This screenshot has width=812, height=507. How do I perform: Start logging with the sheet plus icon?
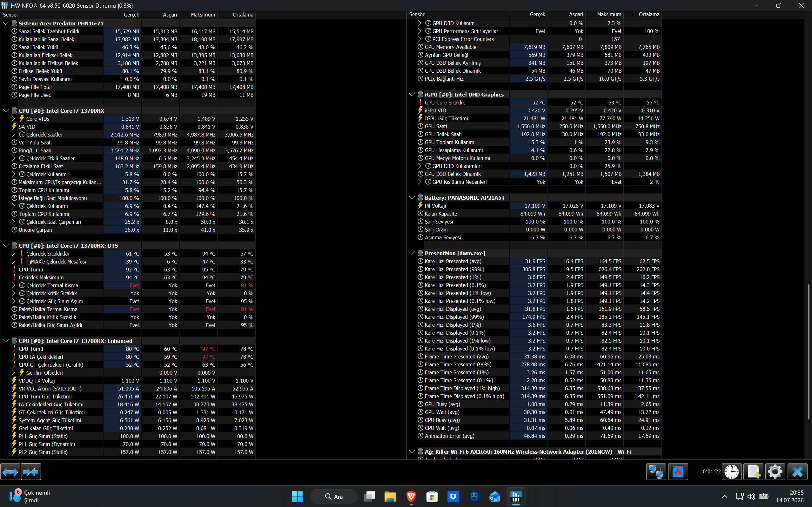pos(753,472)
